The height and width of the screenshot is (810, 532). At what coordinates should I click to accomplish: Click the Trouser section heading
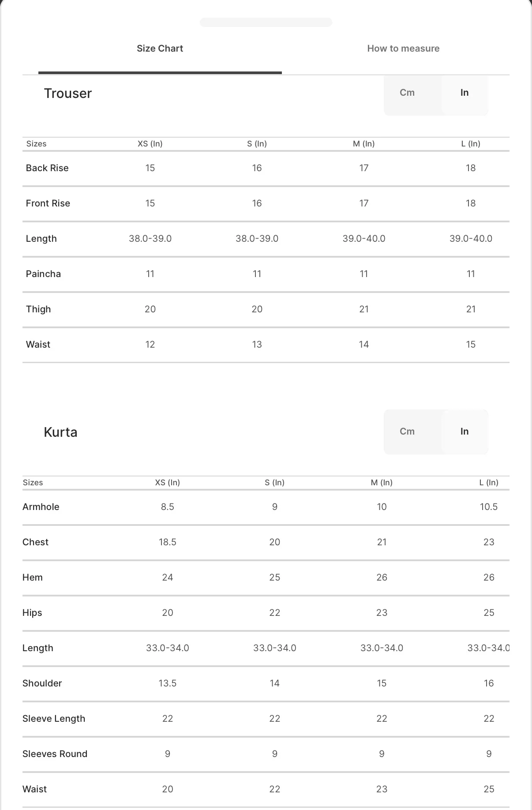pyautogui.click(x=68, y=94)
